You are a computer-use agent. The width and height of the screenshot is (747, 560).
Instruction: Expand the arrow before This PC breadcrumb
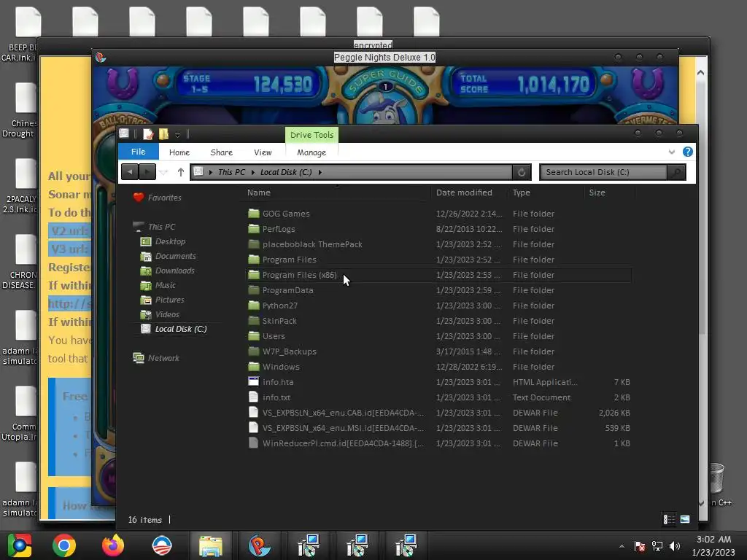point(211,172)
